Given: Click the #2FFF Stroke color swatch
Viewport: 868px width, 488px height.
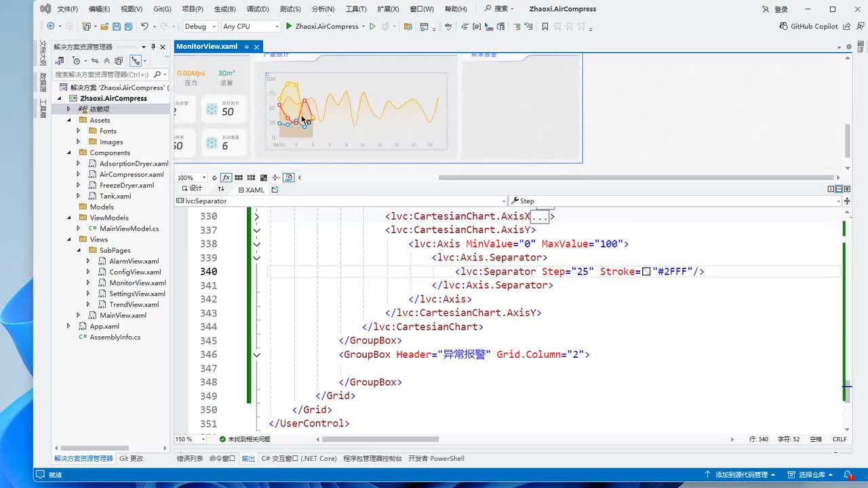Looking at the screenshot, I should pyautogui.click(x=646, y=272).
